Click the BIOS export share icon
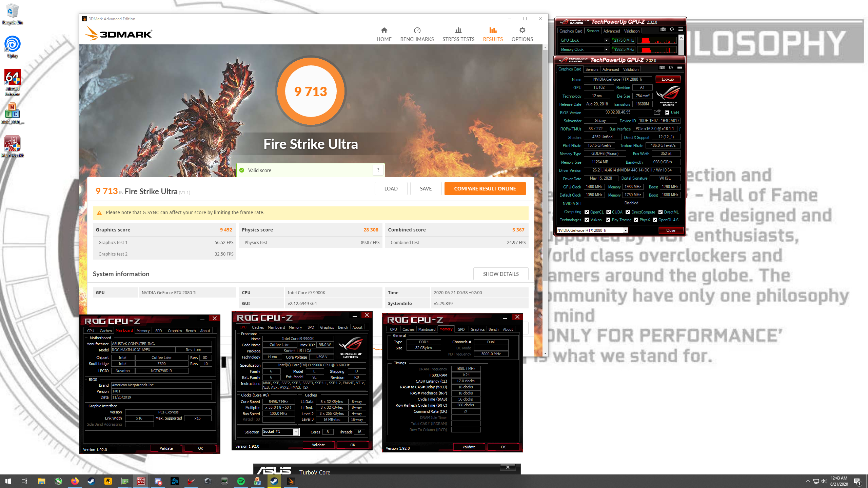This screenshot has height=488, width=868. click(x=657, y=112)
